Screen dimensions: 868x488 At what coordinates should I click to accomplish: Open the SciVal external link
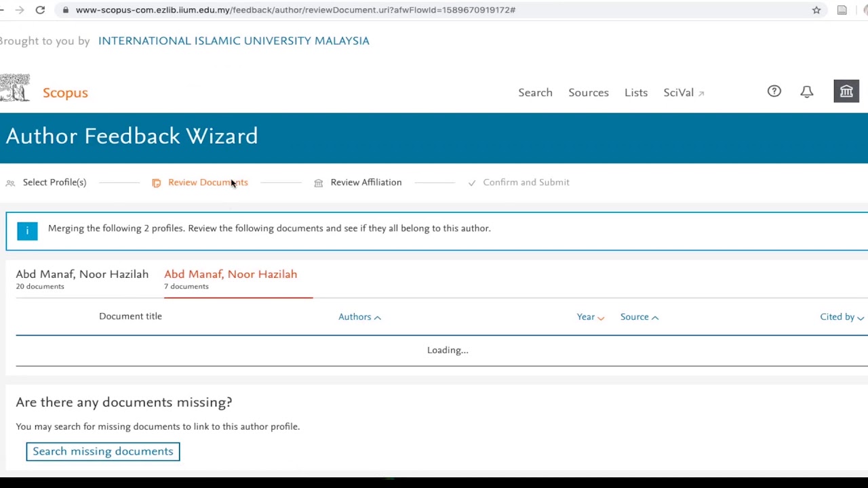(x=684, y=93)
